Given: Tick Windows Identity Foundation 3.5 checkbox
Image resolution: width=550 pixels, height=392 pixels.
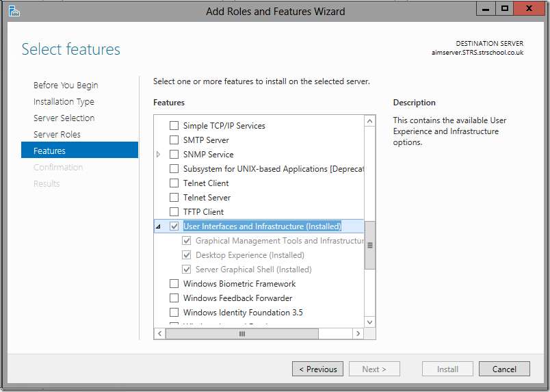Looking at the screenshot, I should [174, 313].
